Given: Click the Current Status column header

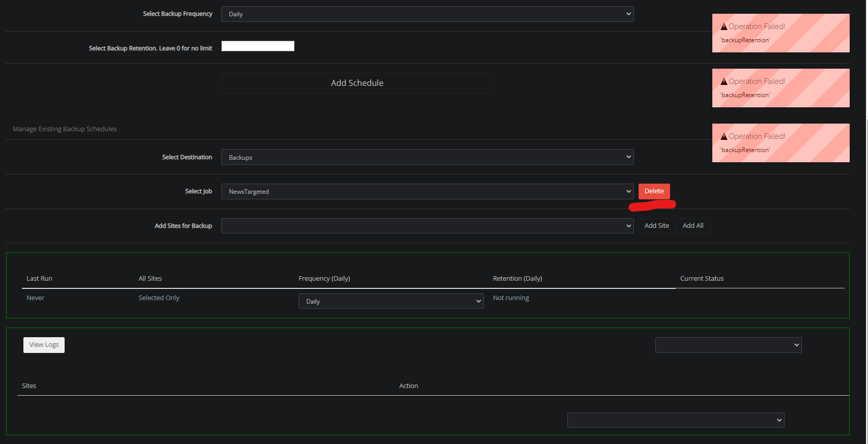Looking at the screenshot, I should click(x=702, y=279).
